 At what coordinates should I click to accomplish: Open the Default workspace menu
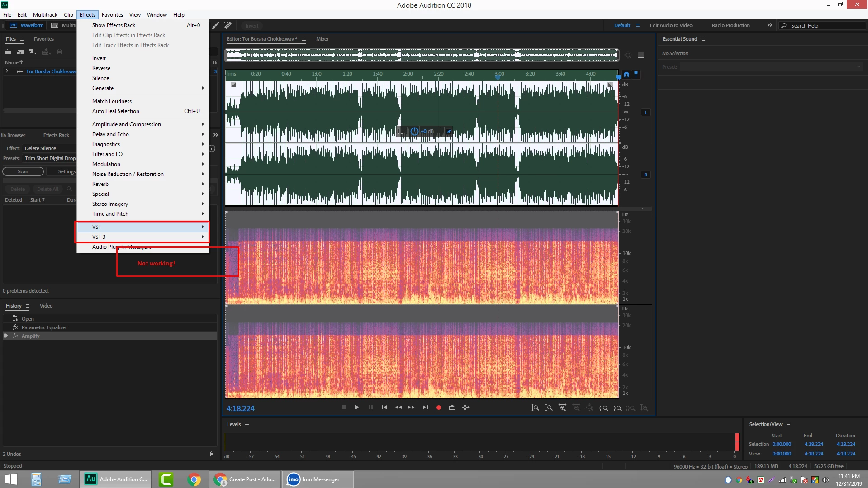638,25
